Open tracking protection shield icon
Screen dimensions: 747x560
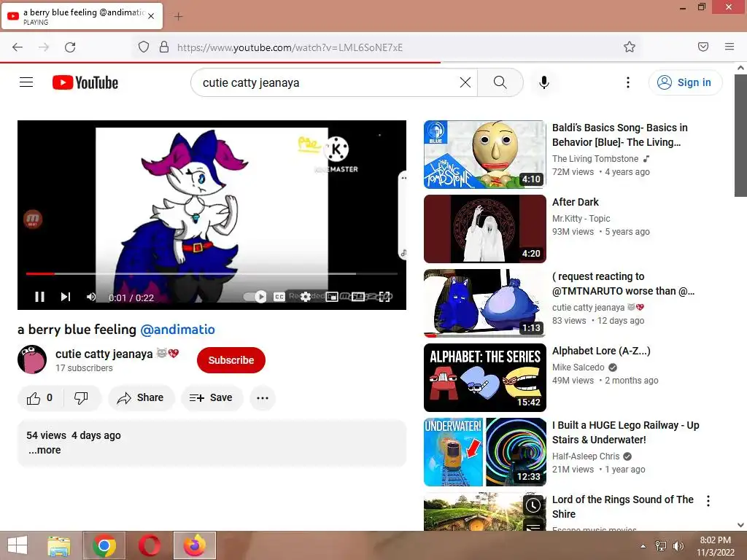144,47
